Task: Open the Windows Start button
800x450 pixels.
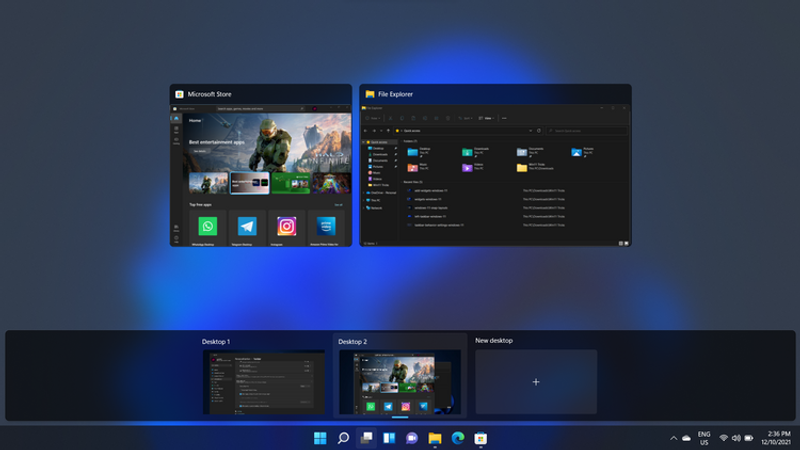Action: click(x=320, y=438)
